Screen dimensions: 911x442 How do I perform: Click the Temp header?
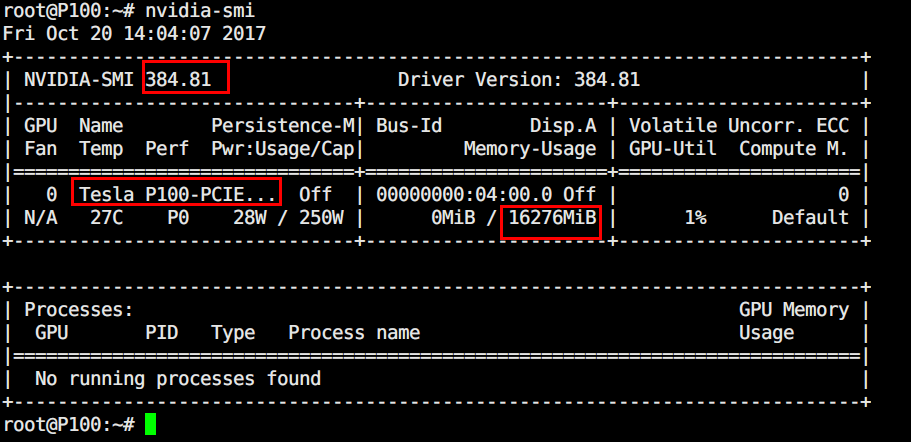pos(101,149)
